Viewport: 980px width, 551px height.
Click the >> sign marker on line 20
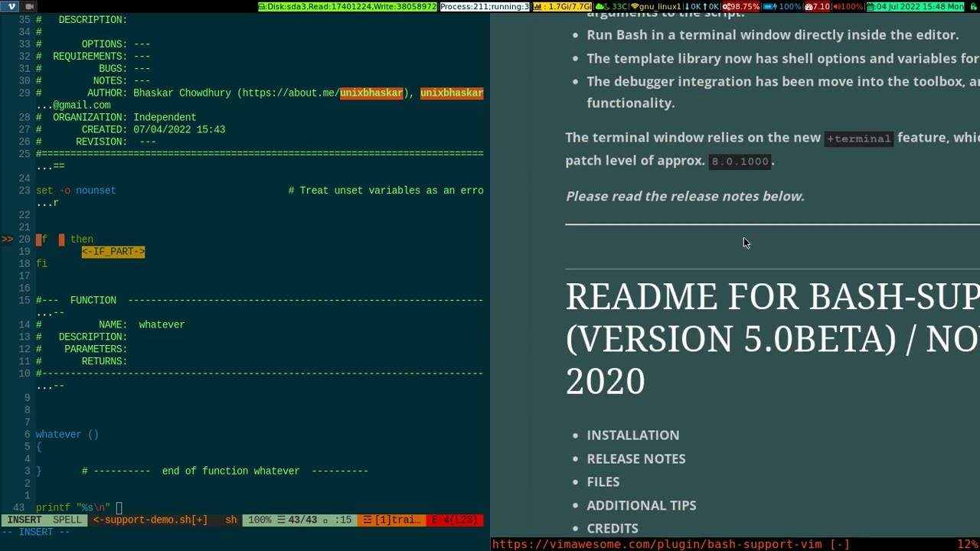coord(7,239)
